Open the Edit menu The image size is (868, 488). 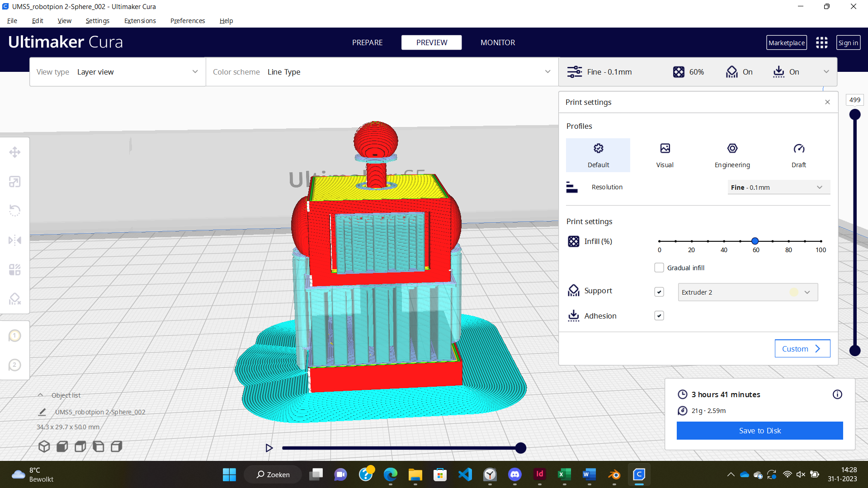(x=38, y=21)
